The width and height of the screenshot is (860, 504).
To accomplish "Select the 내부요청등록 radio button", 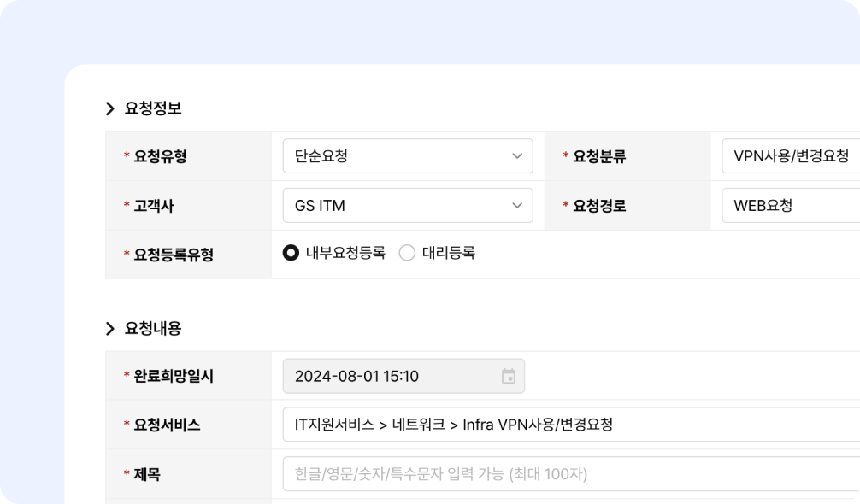I will [291, 253].
